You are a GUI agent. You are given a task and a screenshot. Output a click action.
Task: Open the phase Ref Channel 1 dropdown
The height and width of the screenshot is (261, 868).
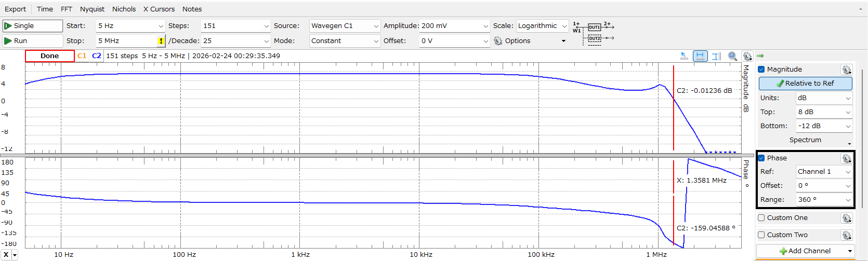click(824, 172)
